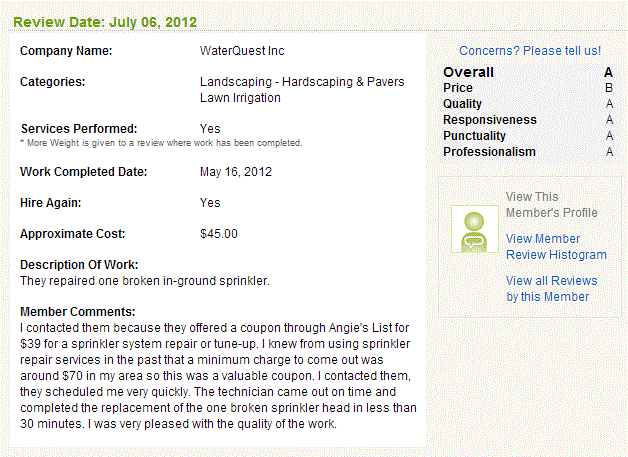Click the Approximate Cost value $45.00
This screenshot has width=628, height=457.
[219, 234]
